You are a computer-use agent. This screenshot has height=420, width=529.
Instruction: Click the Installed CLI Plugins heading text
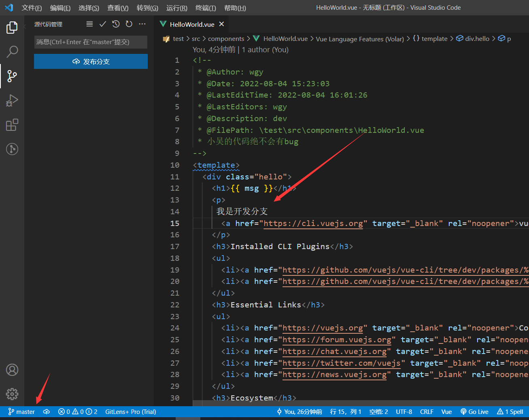point(280,247)
